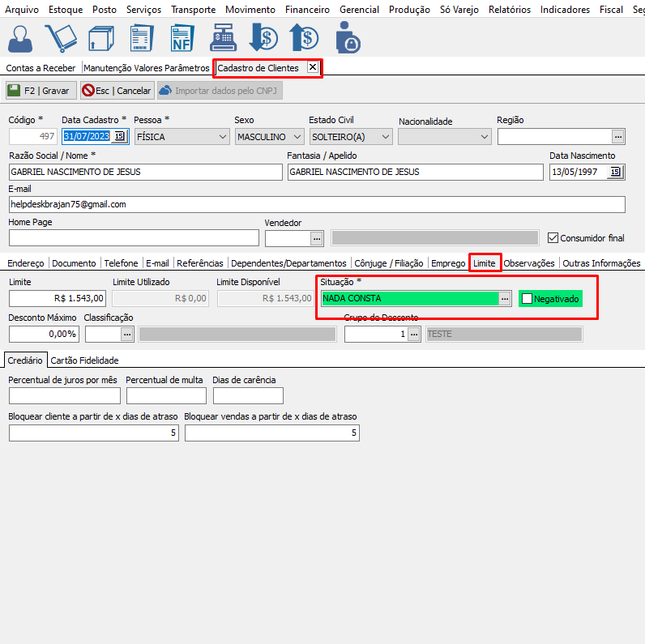Toggle the Negativado checkbox

click(x=528, y=299)
